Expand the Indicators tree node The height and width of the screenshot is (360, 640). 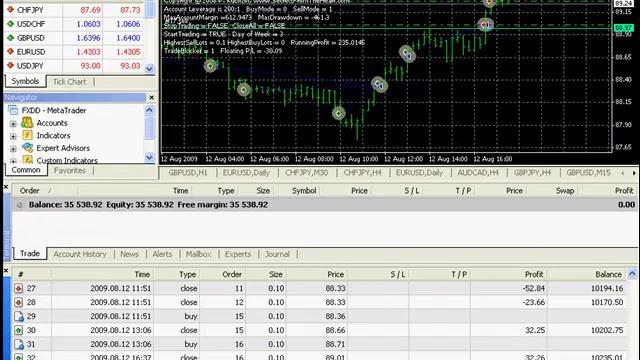click(x=13, y=136)
